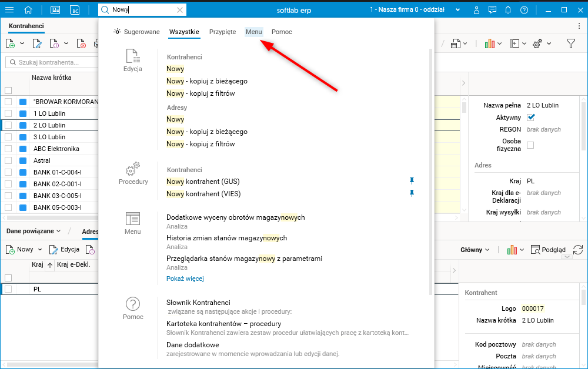The height and width of the screenshot is (369, 588).
Task: Clear the search box with X
Action: point(180,10)
